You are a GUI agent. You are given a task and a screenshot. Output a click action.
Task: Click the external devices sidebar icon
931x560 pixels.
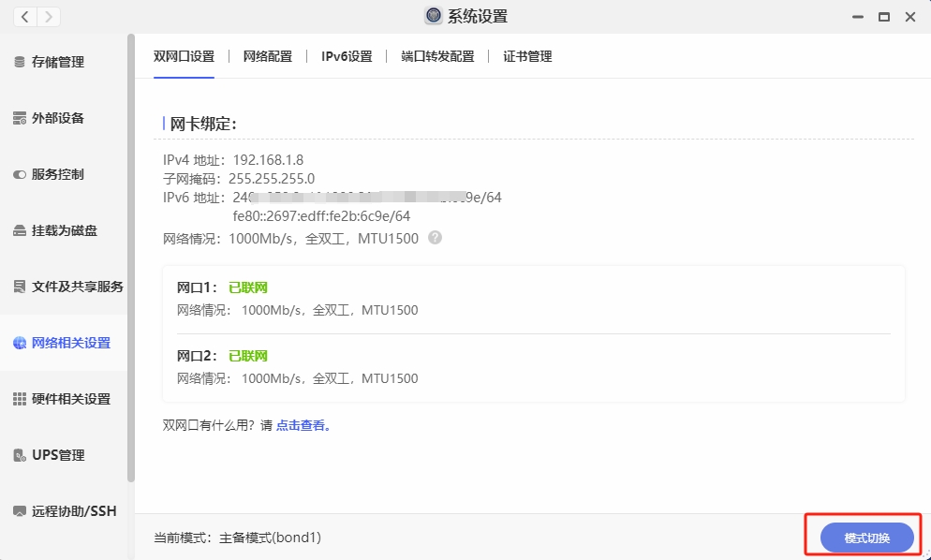click(20, 118)
